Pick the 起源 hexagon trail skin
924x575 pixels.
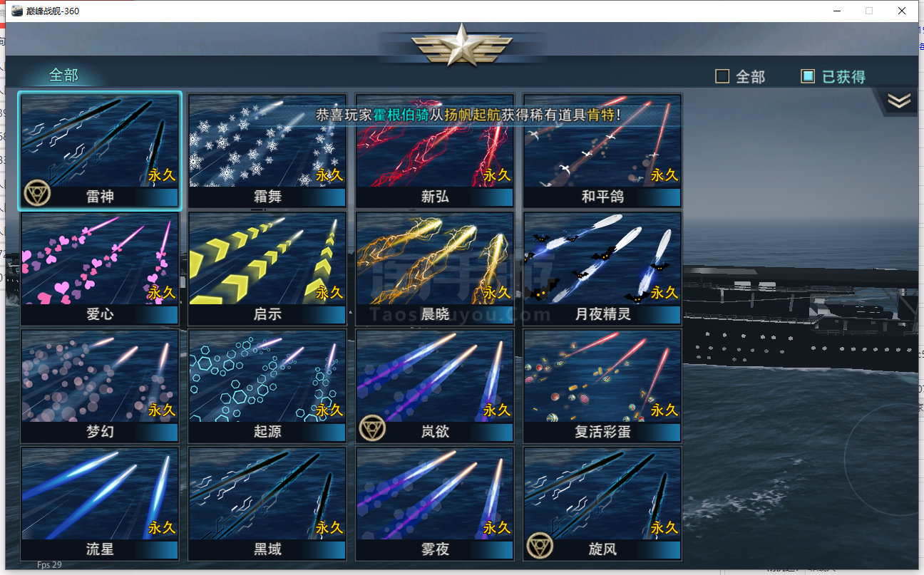[267, 385]
